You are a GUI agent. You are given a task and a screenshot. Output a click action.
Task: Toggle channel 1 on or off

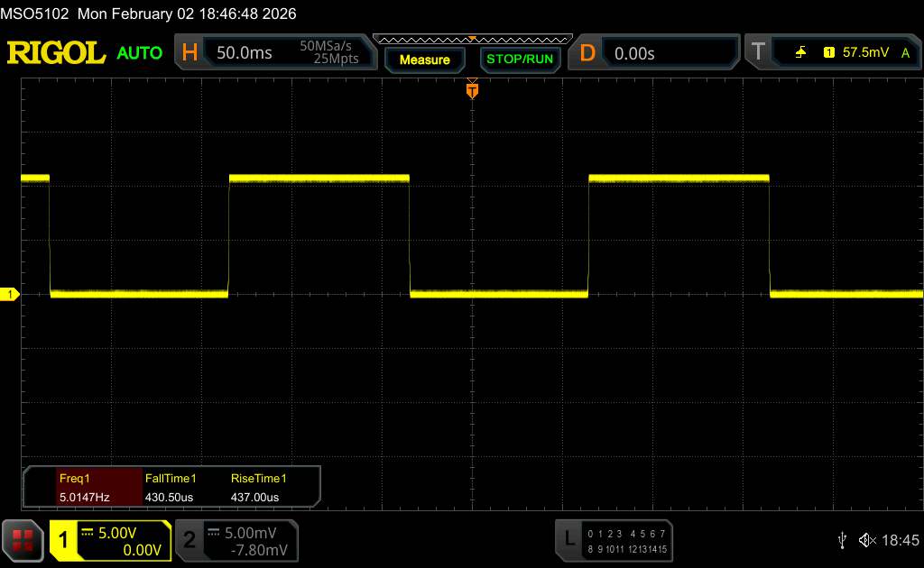click(64, 539)
